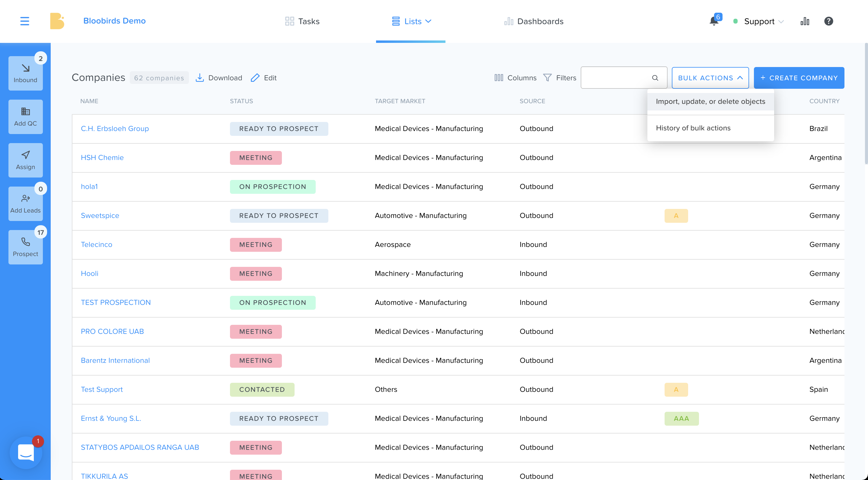Select Import, update, or delete objects
The width and height of the screenshot is (868, 480).
coord(710,101)
